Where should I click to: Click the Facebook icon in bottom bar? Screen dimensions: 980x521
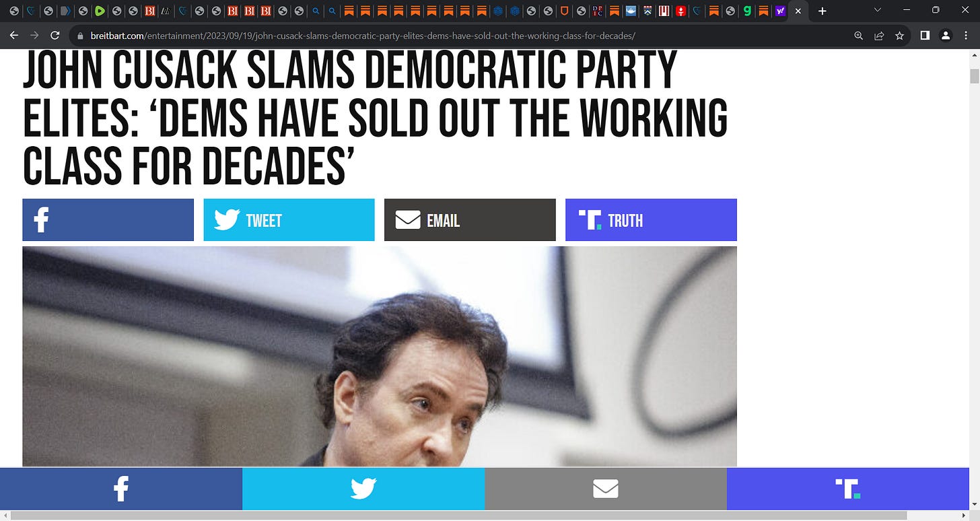coord(121,489)
